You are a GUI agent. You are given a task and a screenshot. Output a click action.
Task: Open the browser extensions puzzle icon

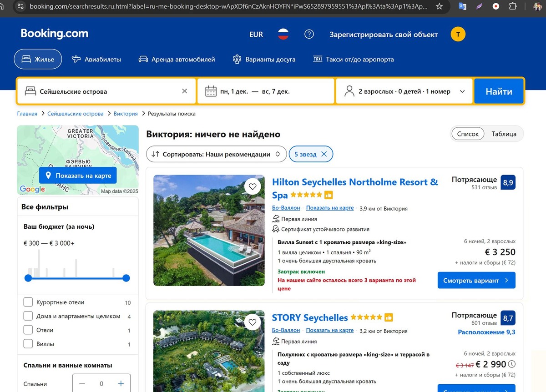513,6
